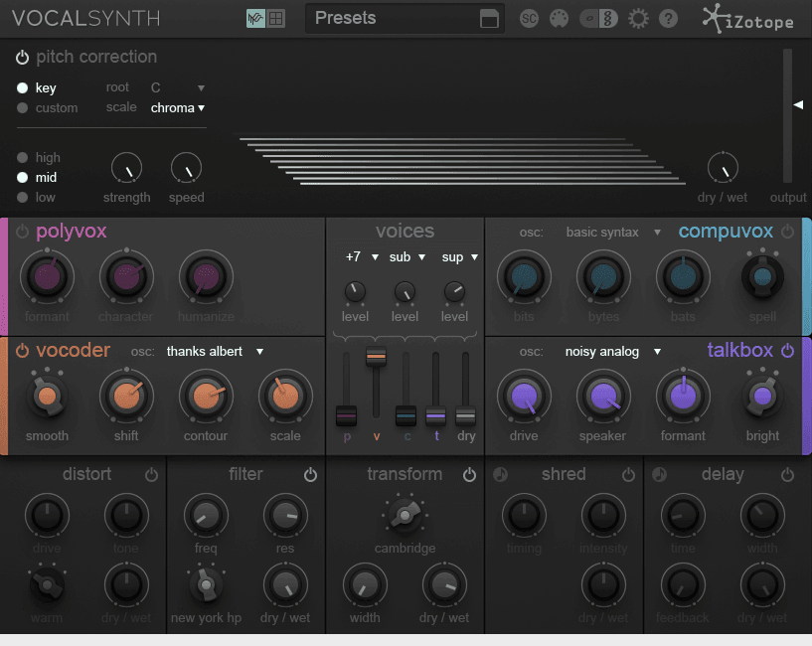Open the MIDI palette icon

tap(559, 19)
